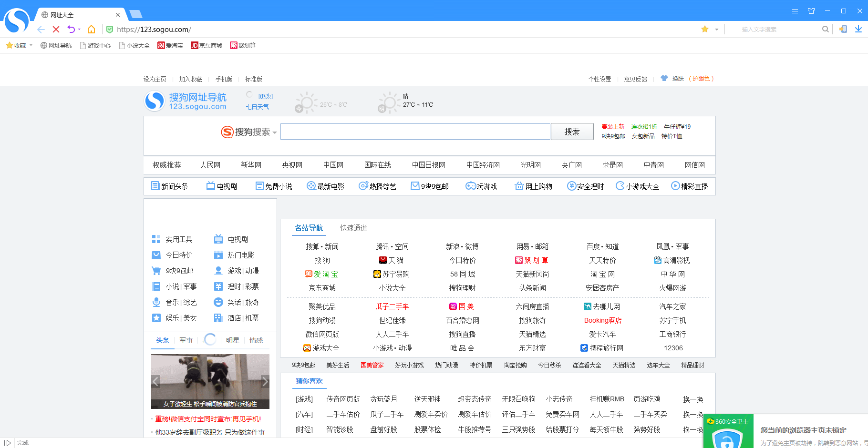
Task: Open the 换肤 skin shirt icon
Action: (x=664, y=79)
